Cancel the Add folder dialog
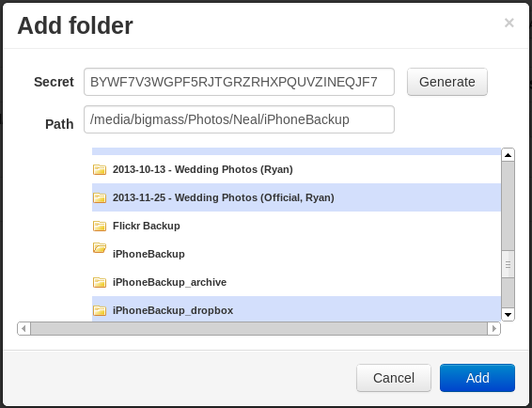The height and width of the screenshot is (408, 532). [x=394, y=378]
